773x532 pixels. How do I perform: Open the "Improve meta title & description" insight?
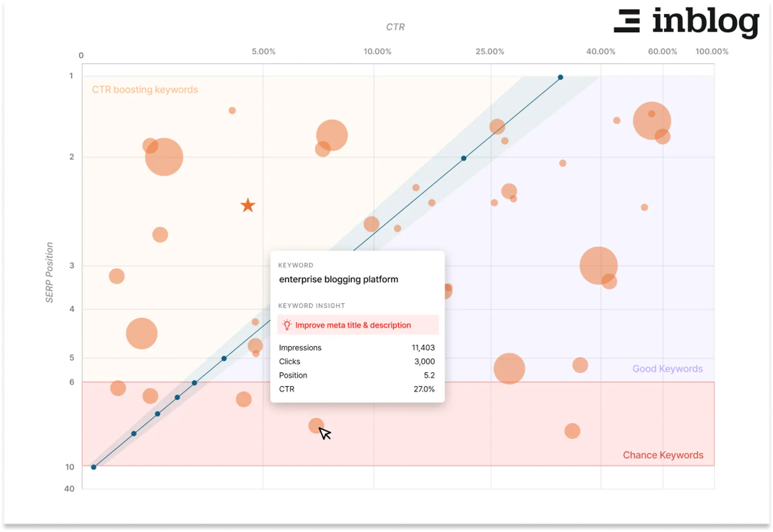pyautogui.click(x=353, y=325)
